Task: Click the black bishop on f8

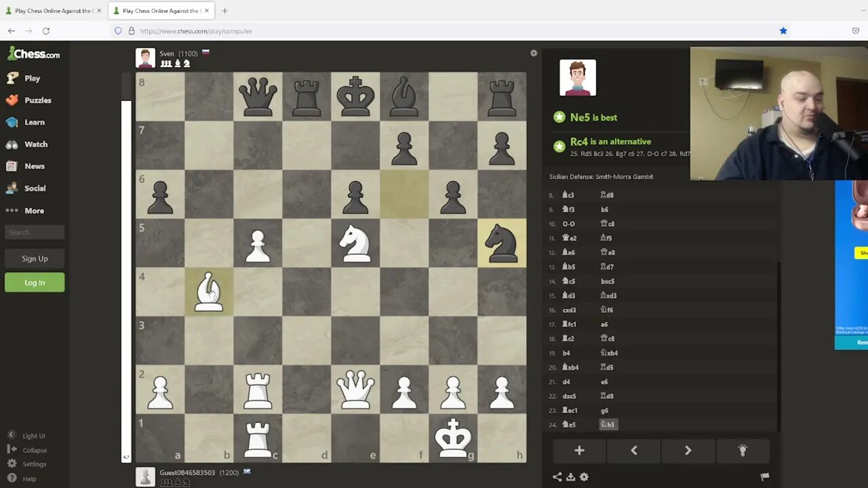Action: tap(404, 97)
